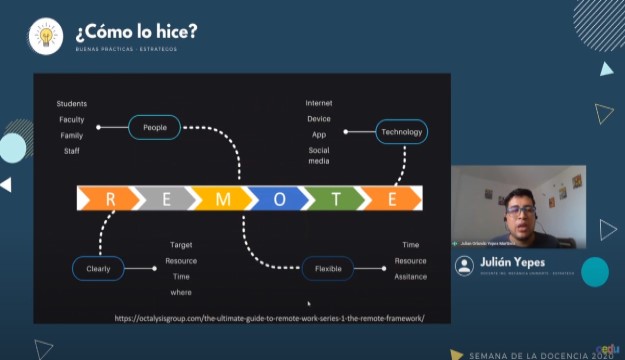The height and width of the screenshot is (360, 625).
Task: Click the yellow M arrow segment
Action: (x=222, y=199)
